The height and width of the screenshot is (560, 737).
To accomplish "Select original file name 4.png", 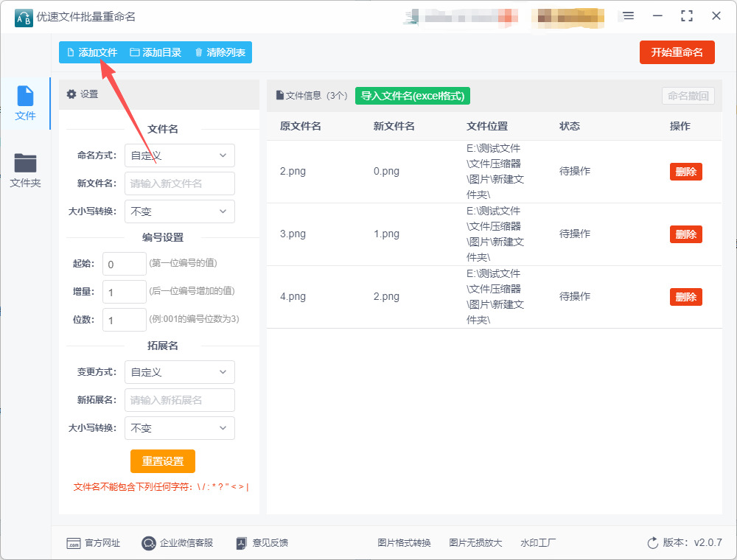I will point(293,296).
